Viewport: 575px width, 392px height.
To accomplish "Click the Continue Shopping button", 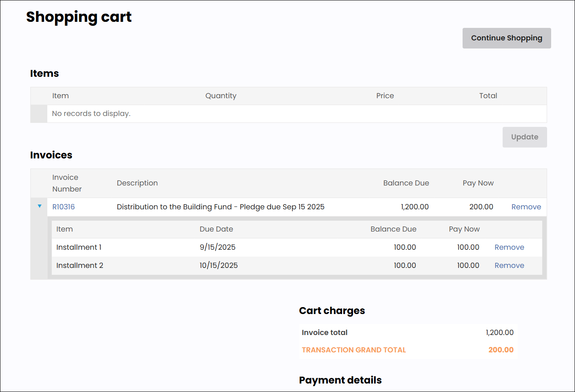I will pyautogui.click(x=506, y=38).
